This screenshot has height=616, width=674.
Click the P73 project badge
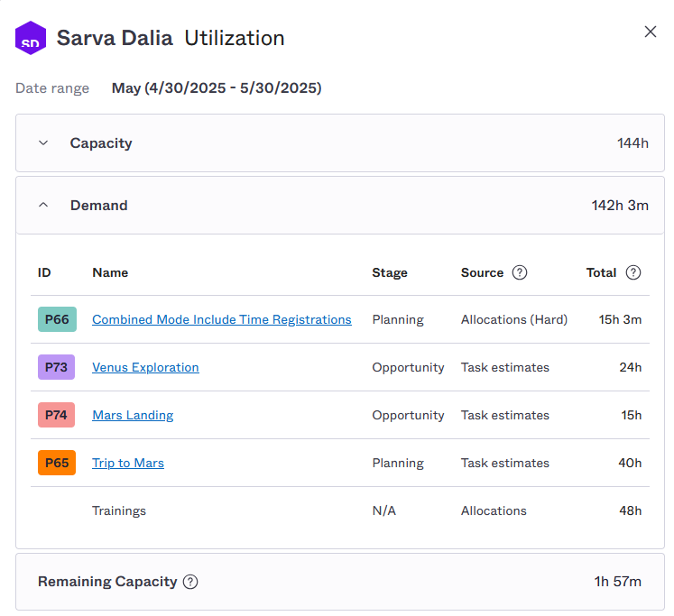56,367
